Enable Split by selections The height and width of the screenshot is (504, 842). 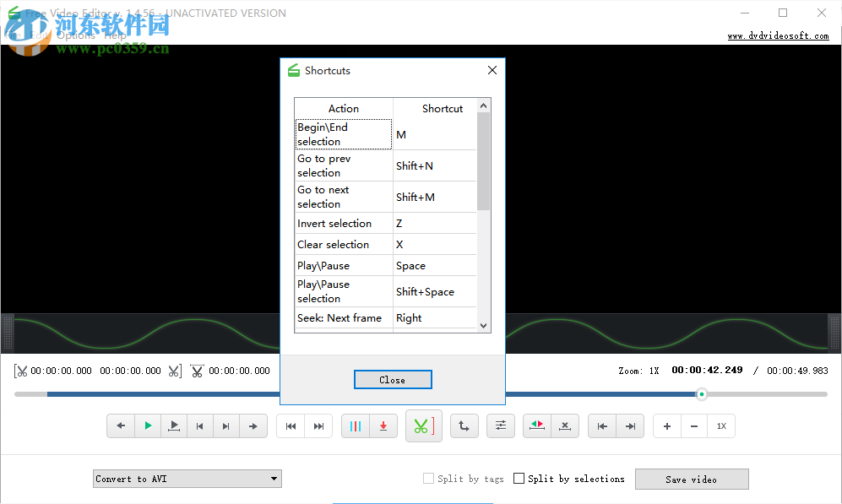click(x=519, y=478)
